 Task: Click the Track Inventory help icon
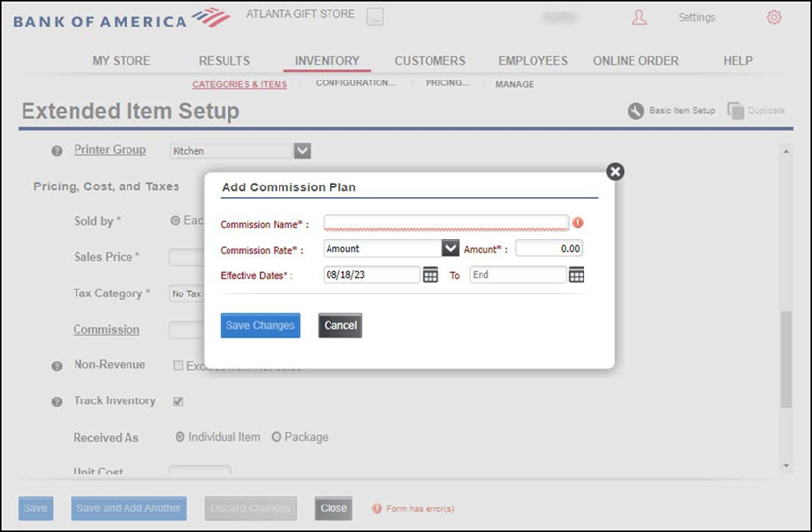[57, 401]
